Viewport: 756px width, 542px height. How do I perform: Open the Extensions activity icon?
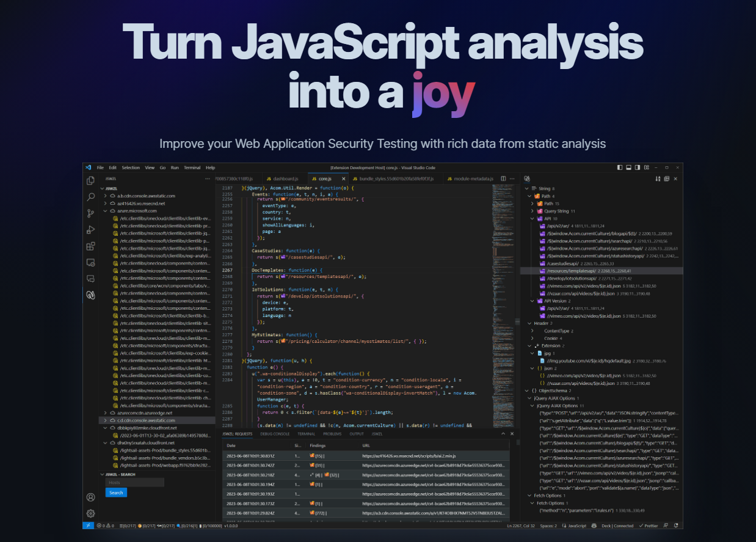click(x=90, y=246)
